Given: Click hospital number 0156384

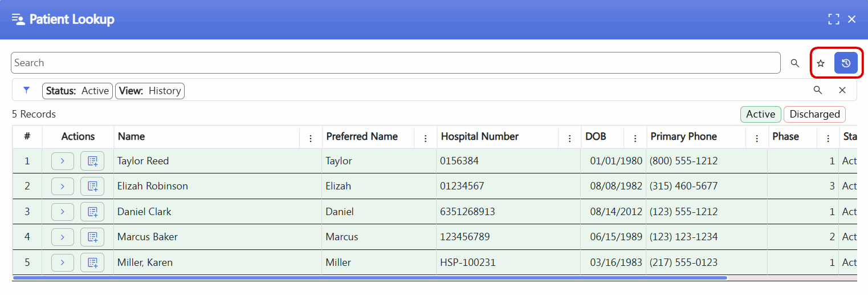Looking at the screenshot, I should click(459, 161).
